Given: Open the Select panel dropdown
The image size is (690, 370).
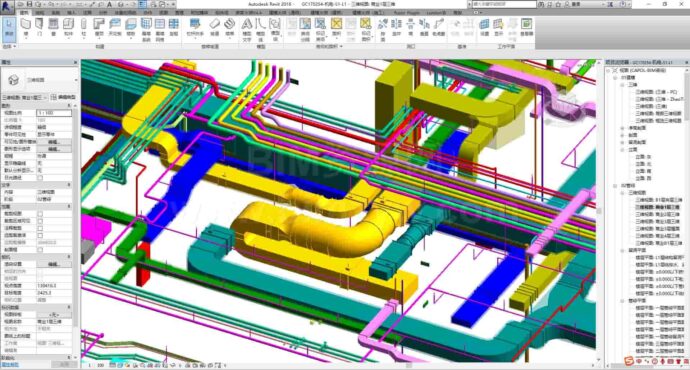Looking at the screenshot, I should [x=9, y=46].
